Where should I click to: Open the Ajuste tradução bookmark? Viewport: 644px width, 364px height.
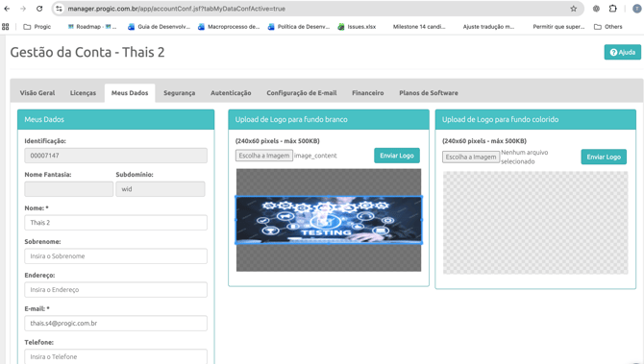[x=488, y=27]
